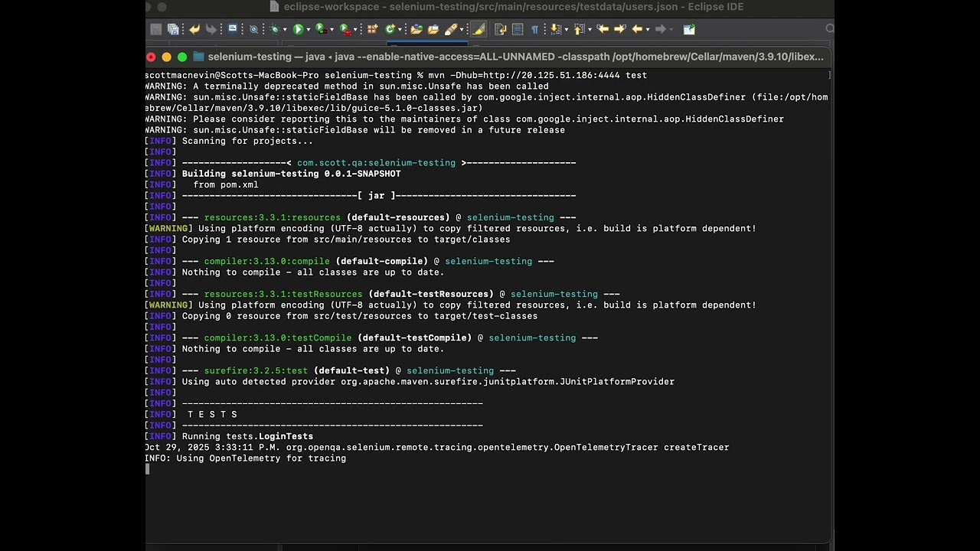Click "Using auto detected provider" surefire line

pos(428,381)
